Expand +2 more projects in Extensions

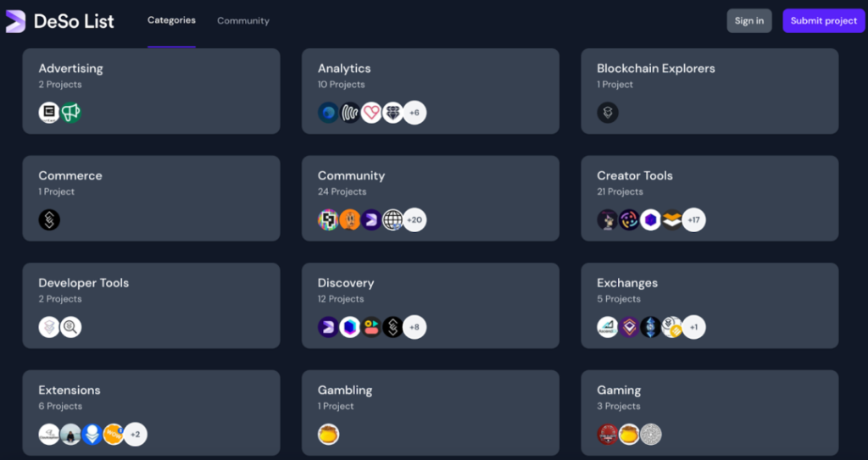[x=136, y=435]
